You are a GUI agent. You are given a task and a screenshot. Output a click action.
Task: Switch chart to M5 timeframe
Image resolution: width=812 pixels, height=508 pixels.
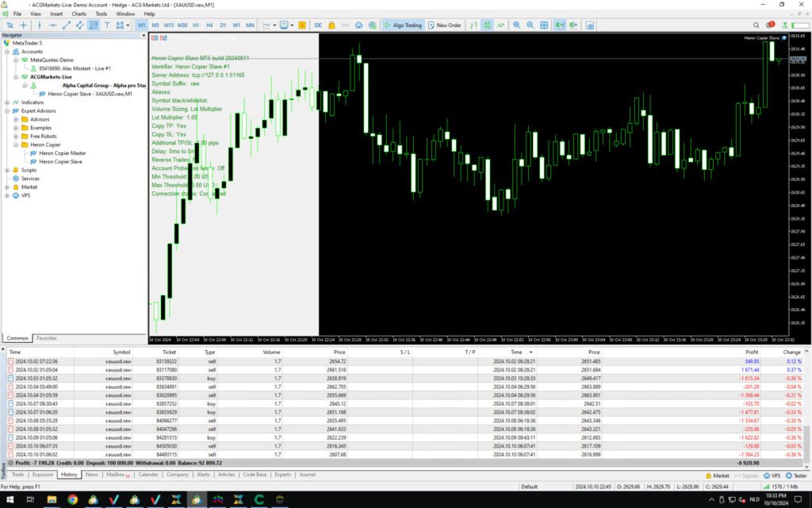(x=155, y=25)
